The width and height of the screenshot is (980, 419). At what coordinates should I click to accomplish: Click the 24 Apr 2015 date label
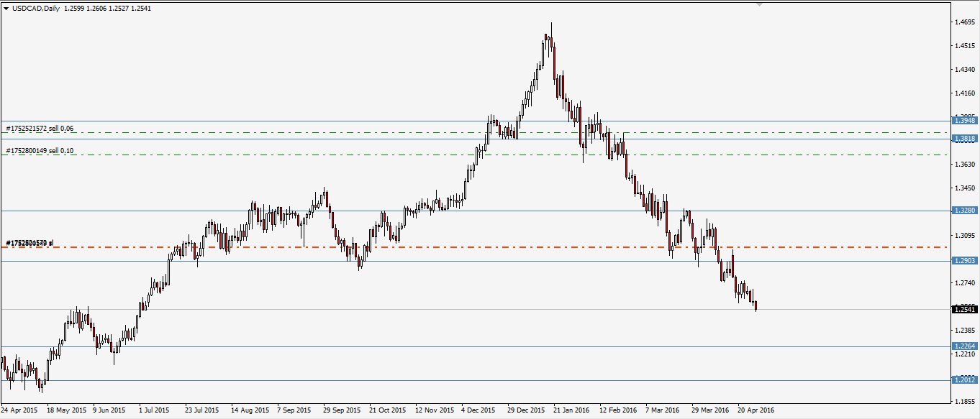coord(20,410)
